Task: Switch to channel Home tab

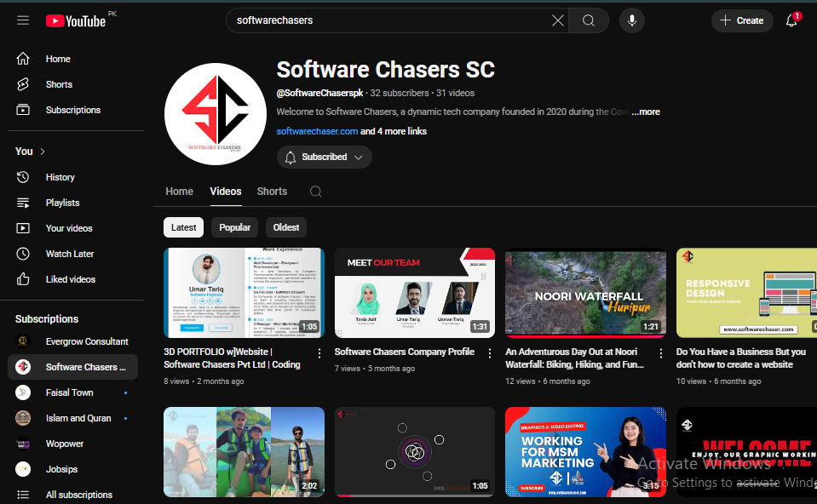Action: click(179, 192)
